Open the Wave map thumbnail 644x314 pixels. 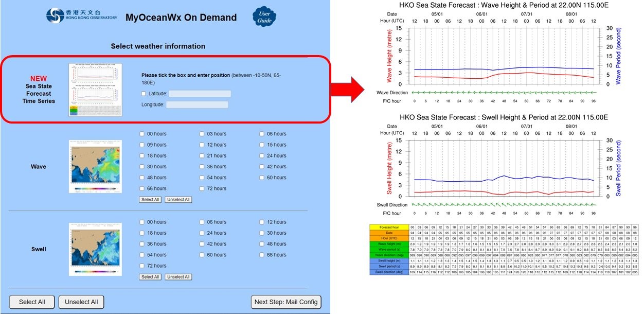point(95,167)
